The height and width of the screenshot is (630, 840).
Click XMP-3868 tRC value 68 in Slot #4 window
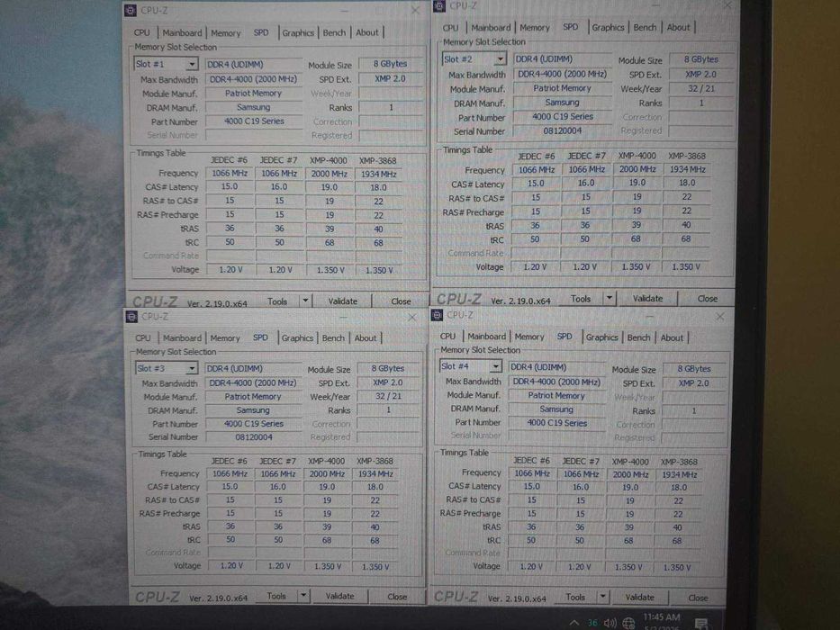(x=677, y=541)
